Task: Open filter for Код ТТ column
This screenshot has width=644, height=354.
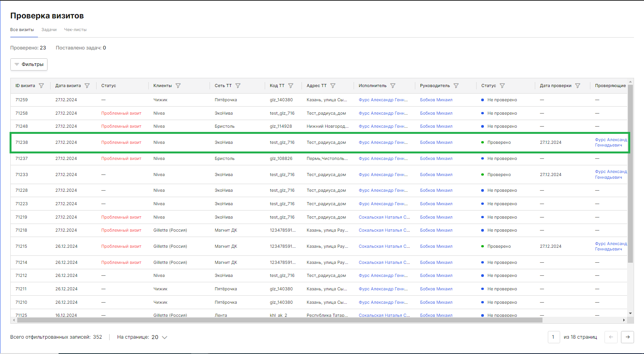Action: pos(291,86)
